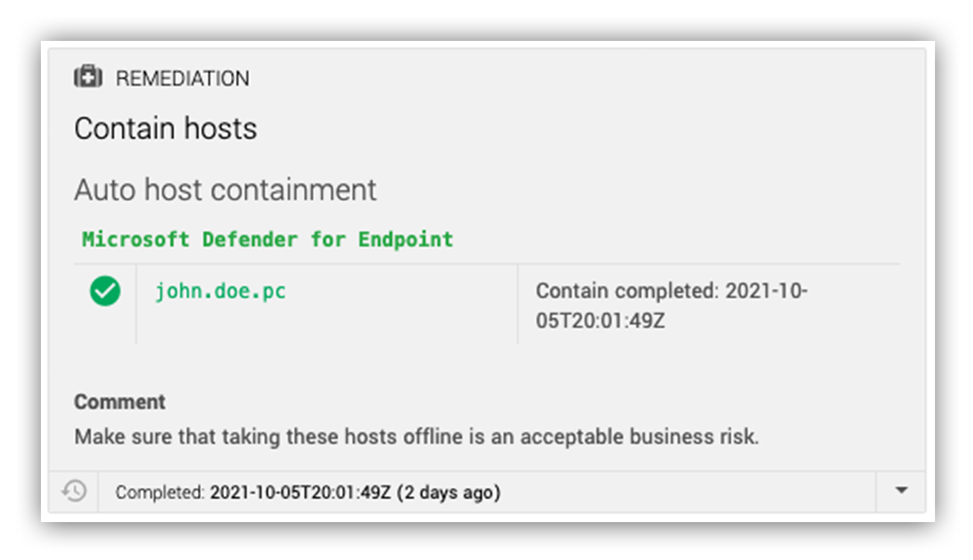
Task: Click the date 05T20:01:49Z in the host row
Action: click(x=600, y=321)
